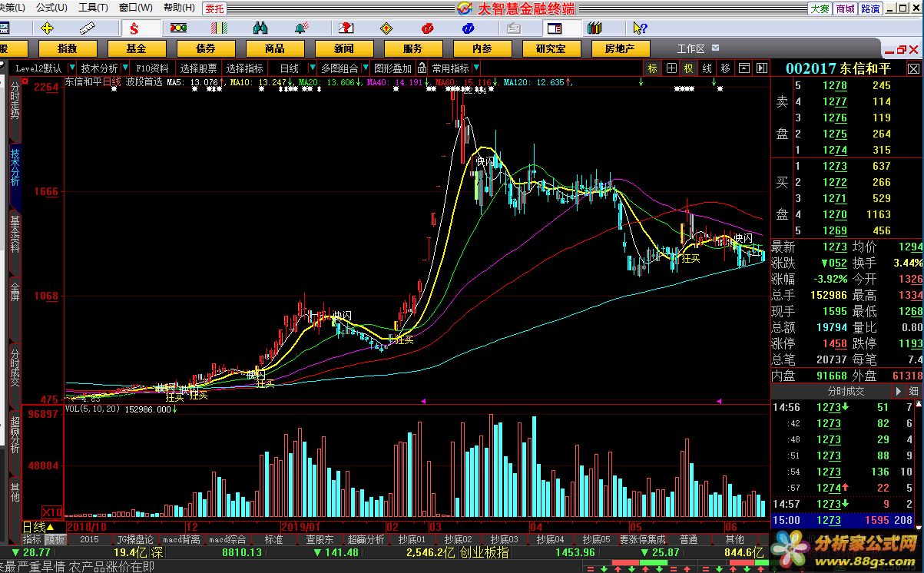This screenshot has height=573, width=924.
Task: Expand the Level2默认 dropdown arrow
Action: pyautogui.click(x=71, y=68)
